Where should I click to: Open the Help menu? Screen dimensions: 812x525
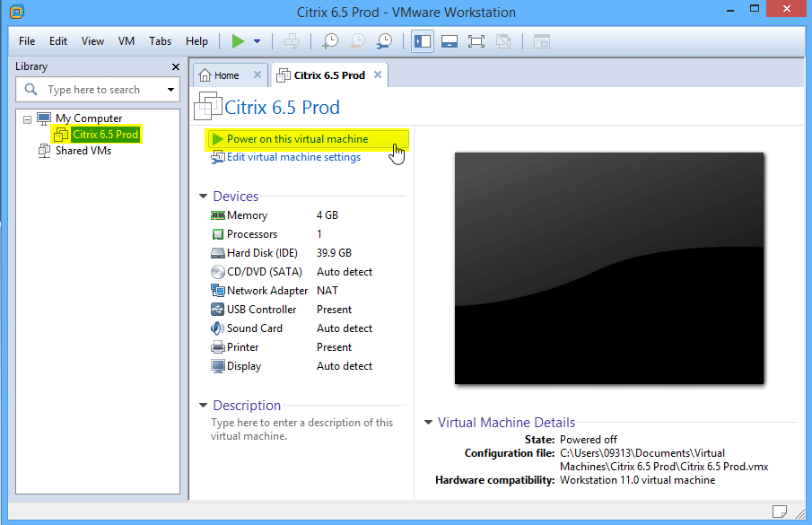[196, 41]
